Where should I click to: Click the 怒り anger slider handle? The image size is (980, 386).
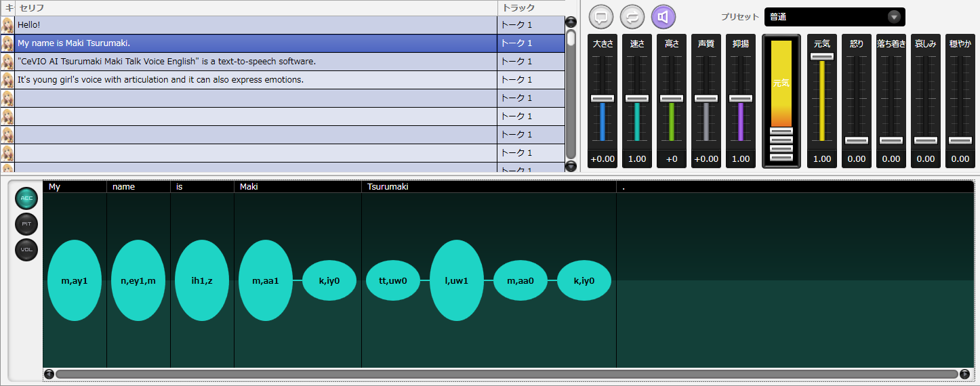coord(857,140)
